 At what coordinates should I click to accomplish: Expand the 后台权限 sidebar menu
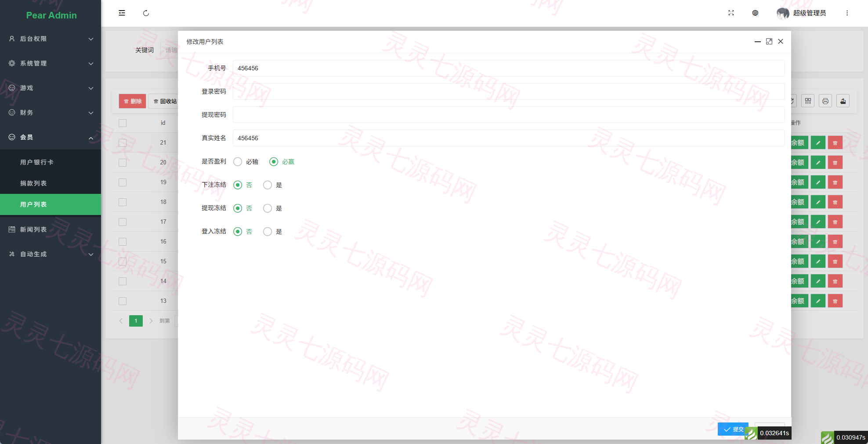pyautogui.click(x=51, y=39)
